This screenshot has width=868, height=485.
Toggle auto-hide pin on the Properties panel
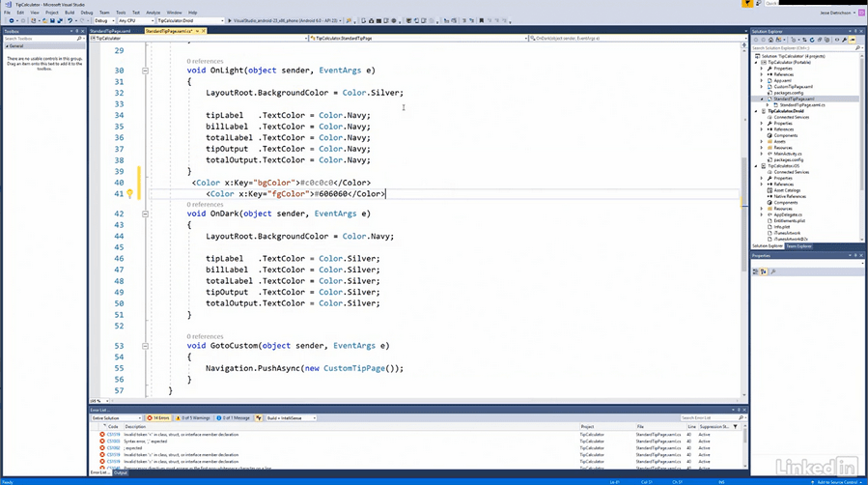[855, 255]
